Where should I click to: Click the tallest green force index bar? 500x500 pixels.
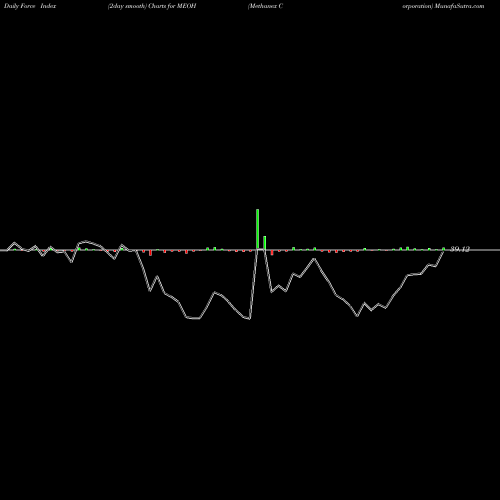[258, 229]
